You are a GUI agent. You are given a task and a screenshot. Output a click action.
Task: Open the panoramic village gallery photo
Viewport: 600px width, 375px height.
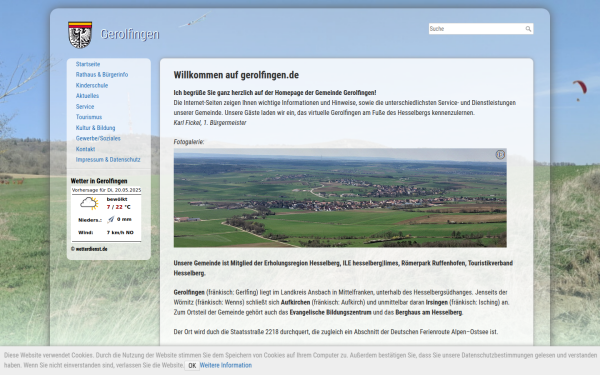[x=340, y=198]
